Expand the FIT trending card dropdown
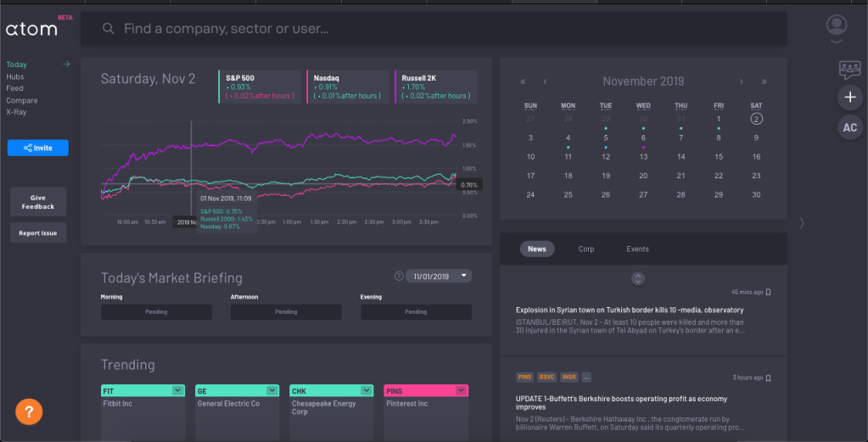Screen dimensions: 868x442 coord(176,390)
